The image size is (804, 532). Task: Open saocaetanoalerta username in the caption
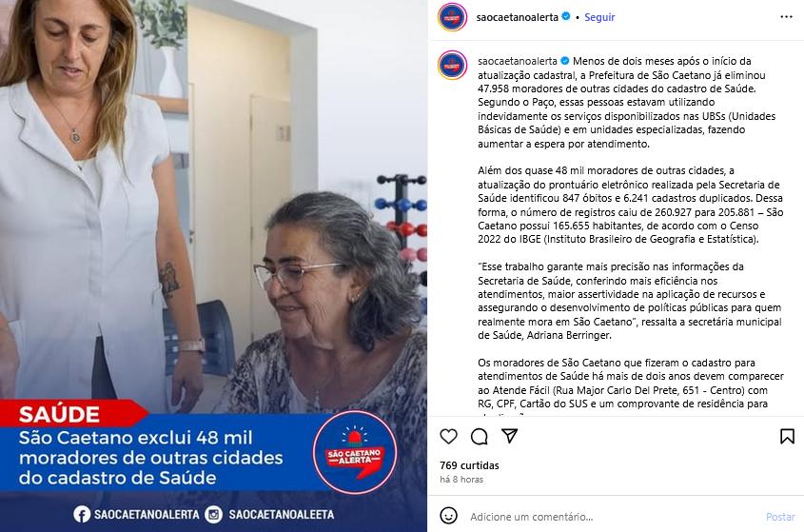518,61
